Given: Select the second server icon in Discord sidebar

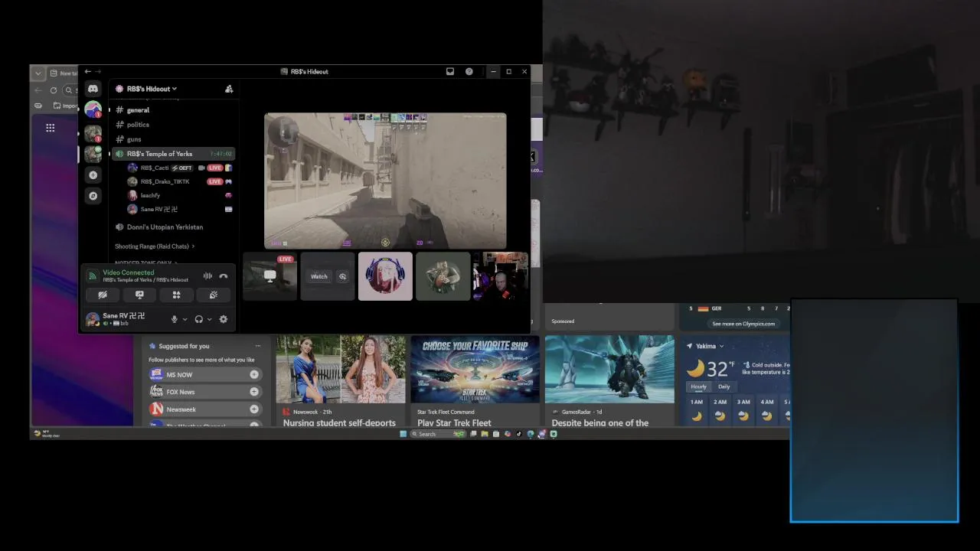Looking at the screenshot, I should coord(93,132).
